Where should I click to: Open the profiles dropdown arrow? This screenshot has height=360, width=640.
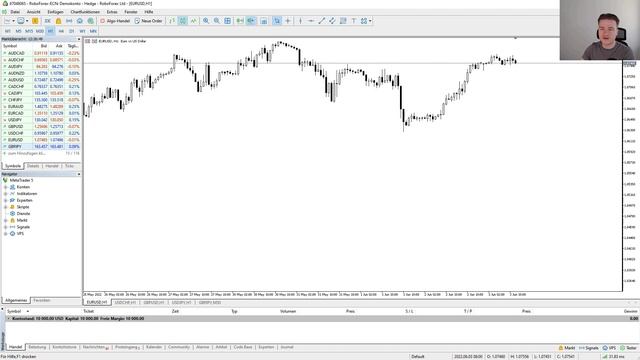click(27, 21)
